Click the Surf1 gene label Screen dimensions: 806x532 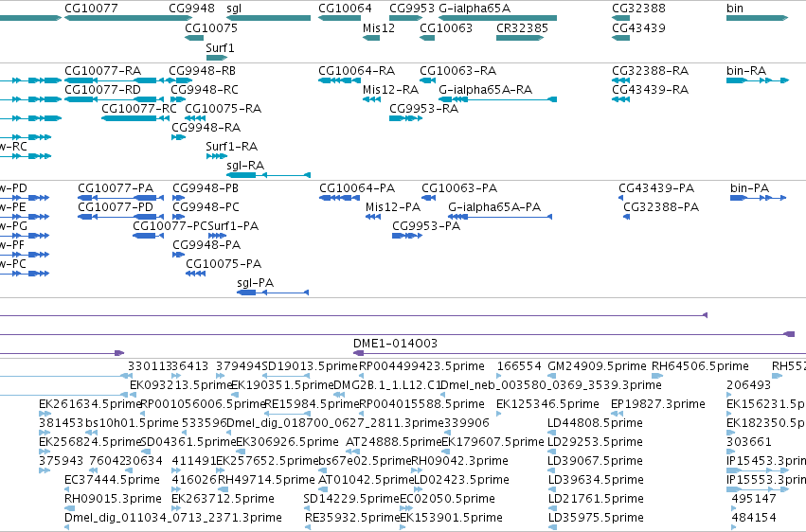tap(220, 47)
